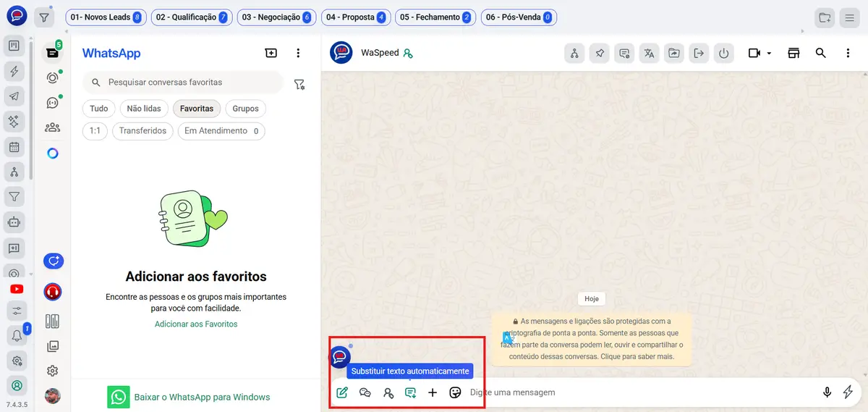The height and width of the screenshot is (412, 868).
Task: Click the funnel hierarchy icon in chat header
Action: pos(574,53)
